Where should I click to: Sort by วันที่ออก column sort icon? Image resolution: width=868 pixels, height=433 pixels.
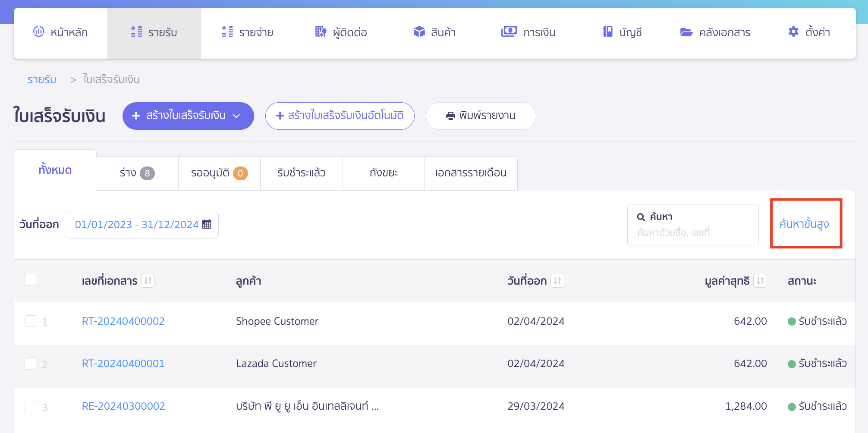click(x=557, y=281)
